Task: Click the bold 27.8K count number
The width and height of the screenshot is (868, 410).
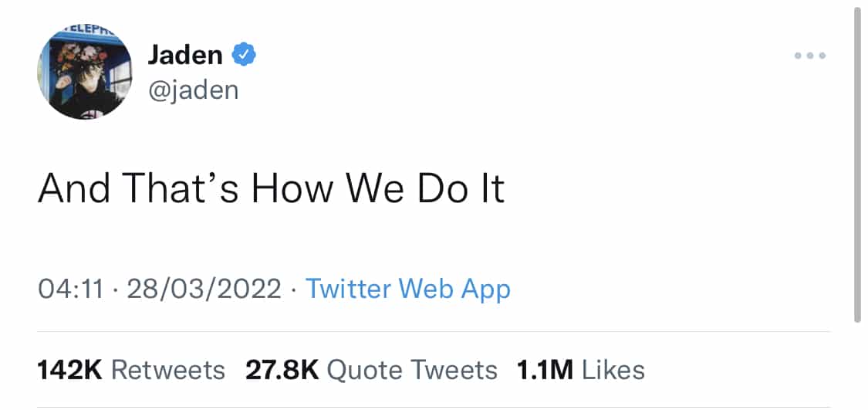Action: pos(282,370)
